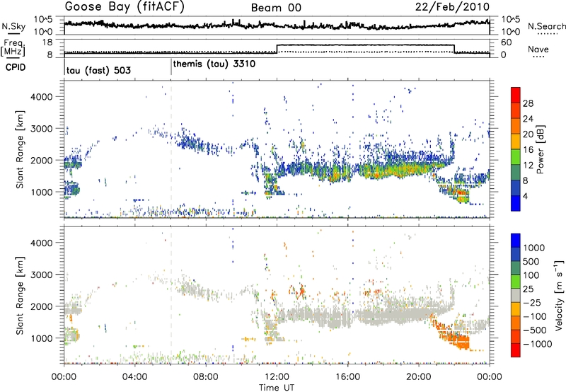Click 'Slant Range [km]' label of power panel
Image resolution: width=566 pixels, height=392 pixels.
[x=20, y=149]
